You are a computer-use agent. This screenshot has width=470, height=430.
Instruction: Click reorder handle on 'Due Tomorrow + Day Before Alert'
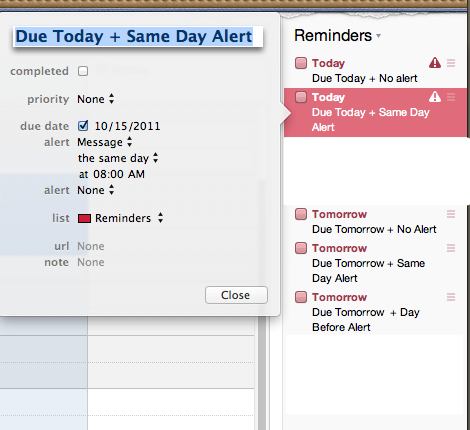click(x=451, y=297)
